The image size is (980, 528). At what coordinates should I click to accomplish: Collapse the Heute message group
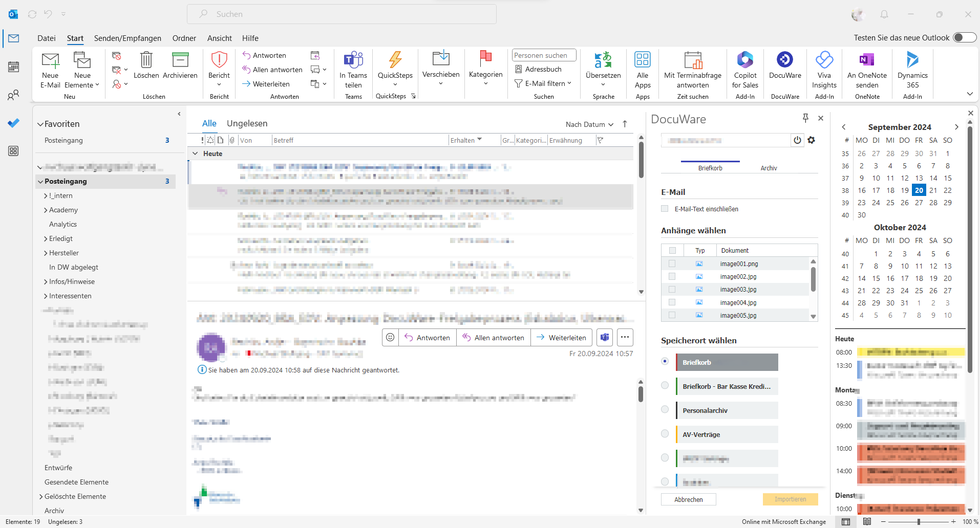pos(195,153)
